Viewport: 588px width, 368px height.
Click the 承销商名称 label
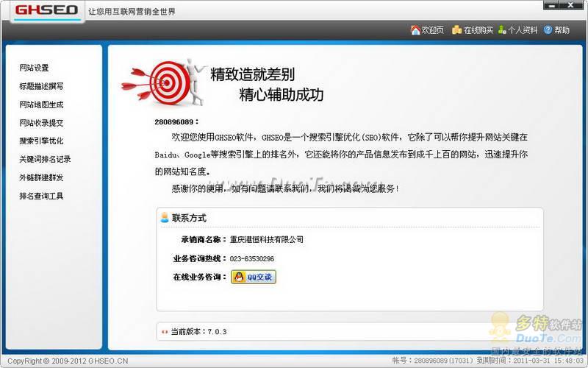[204, 240]
